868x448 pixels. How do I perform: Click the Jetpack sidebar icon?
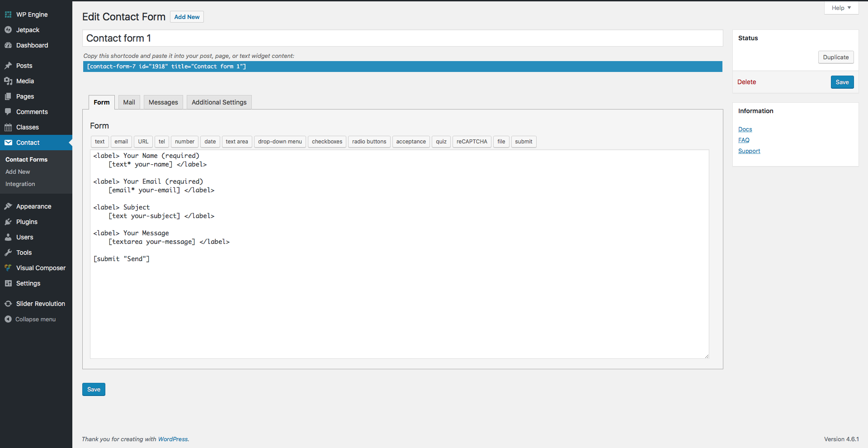pos(8,30)
